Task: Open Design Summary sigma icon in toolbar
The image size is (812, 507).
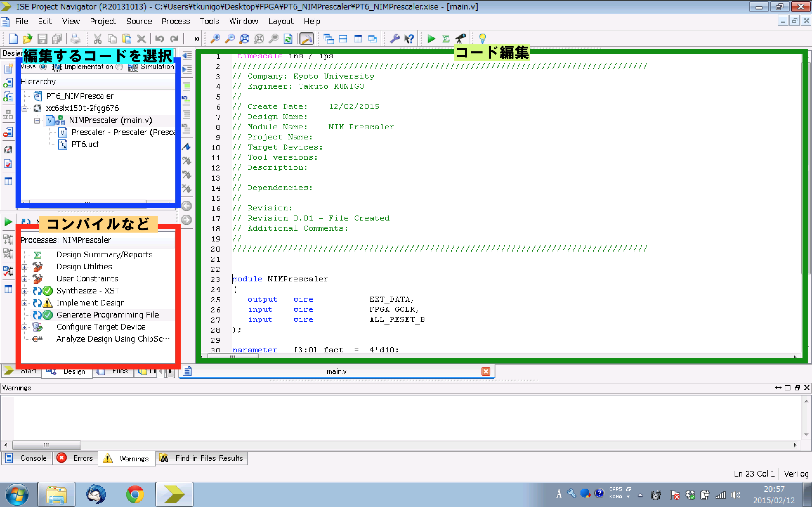Action: (x=446, y=39)
